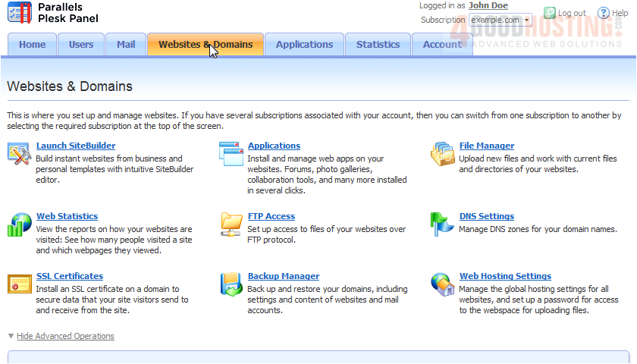Click the Launch SiteBuilder icon
637x364 pixels.
click(x=19, y=153)
